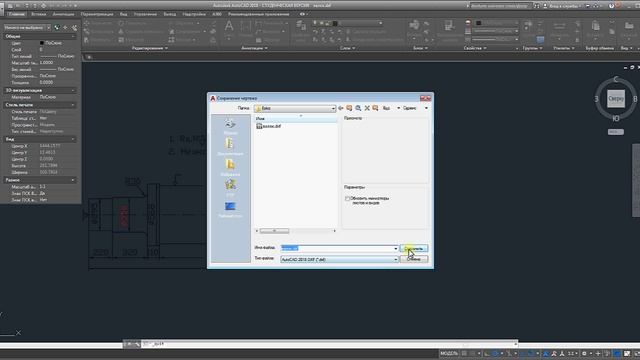Open the Desktop shortcut in the places sidebar
This screenshot has height=360, width=640.
click(x=230, y=209)
